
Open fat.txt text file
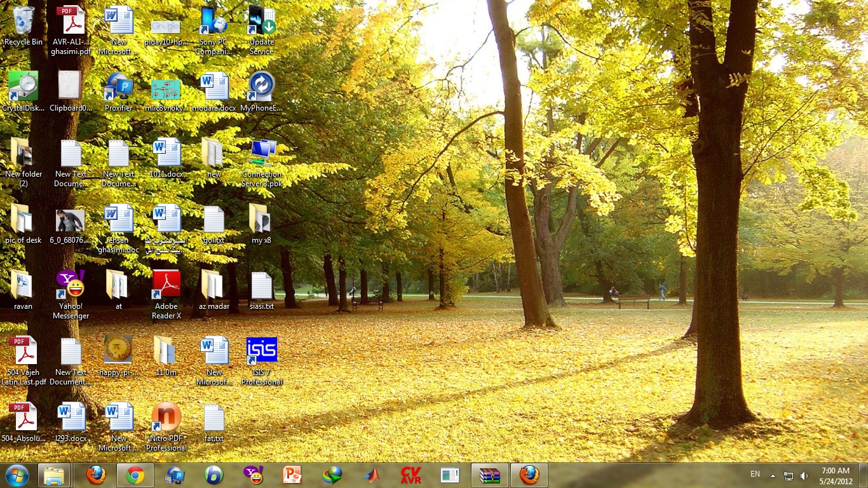click(214, 422)
